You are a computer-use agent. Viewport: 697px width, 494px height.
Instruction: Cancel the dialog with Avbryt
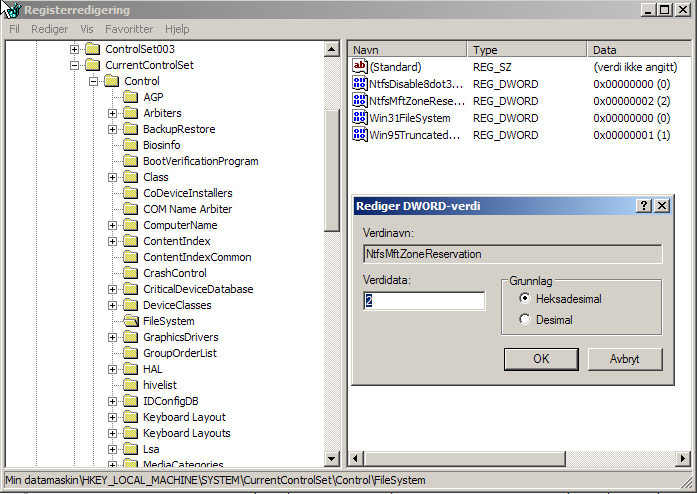[x=625, y=359]
